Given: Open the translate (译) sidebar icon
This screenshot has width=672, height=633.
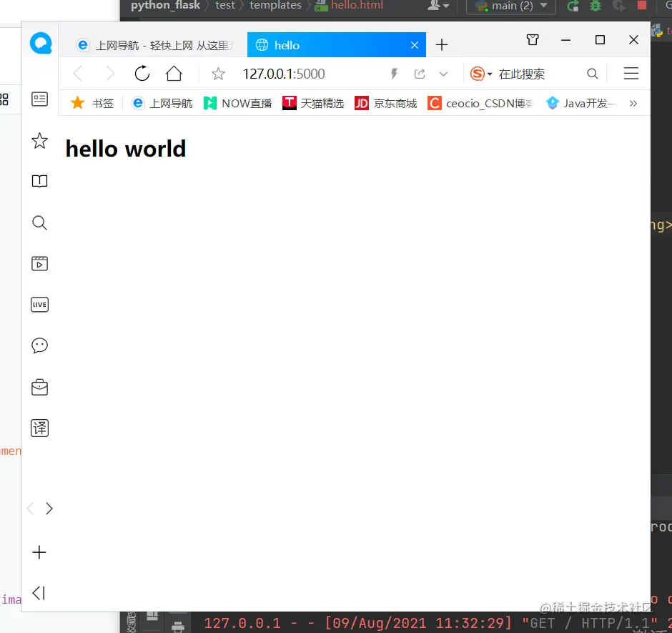Looking at the screenshot, I should coord(39,428).
